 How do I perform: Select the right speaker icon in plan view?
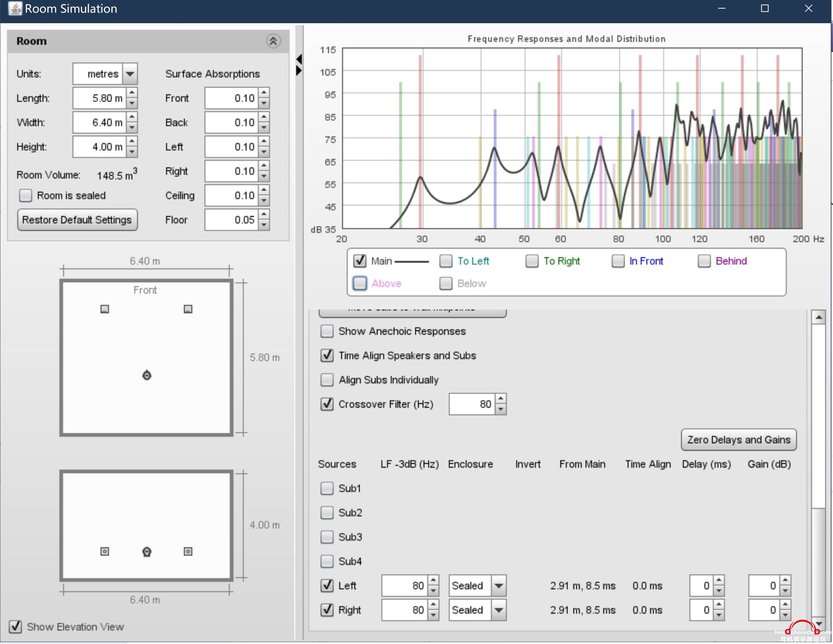pyautogui.click(x=188, y=309)
